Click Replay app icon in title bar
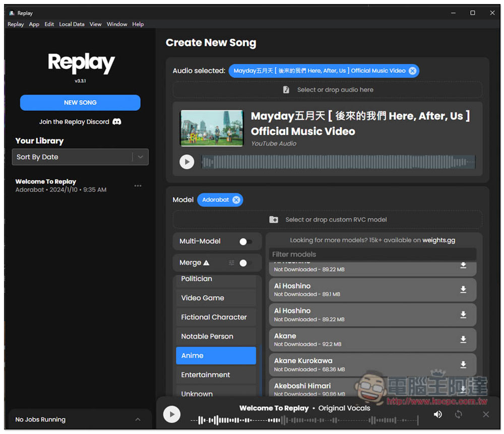The height and width of the screenshot is (434, 504). 12,13
